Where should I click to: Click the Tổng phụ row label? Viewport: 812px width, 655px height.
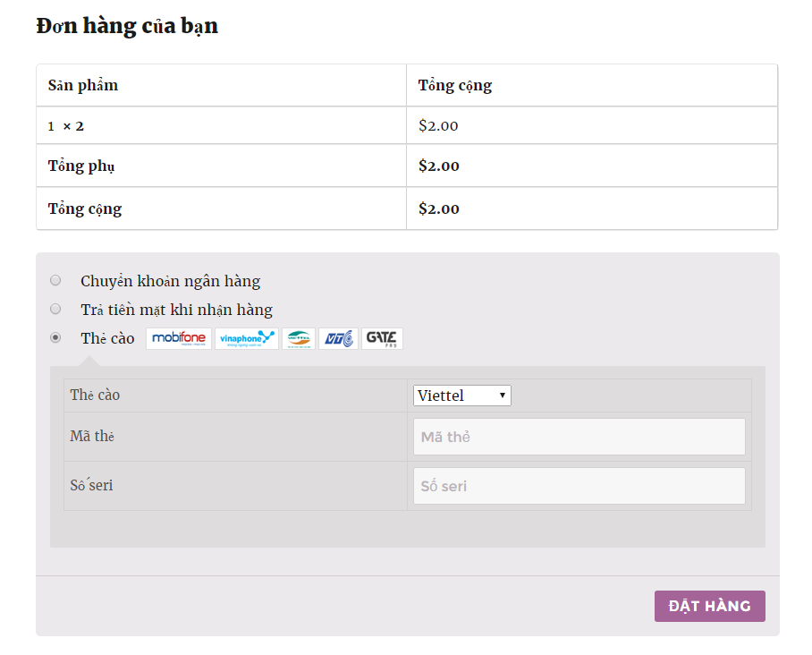tap(81, 166)
